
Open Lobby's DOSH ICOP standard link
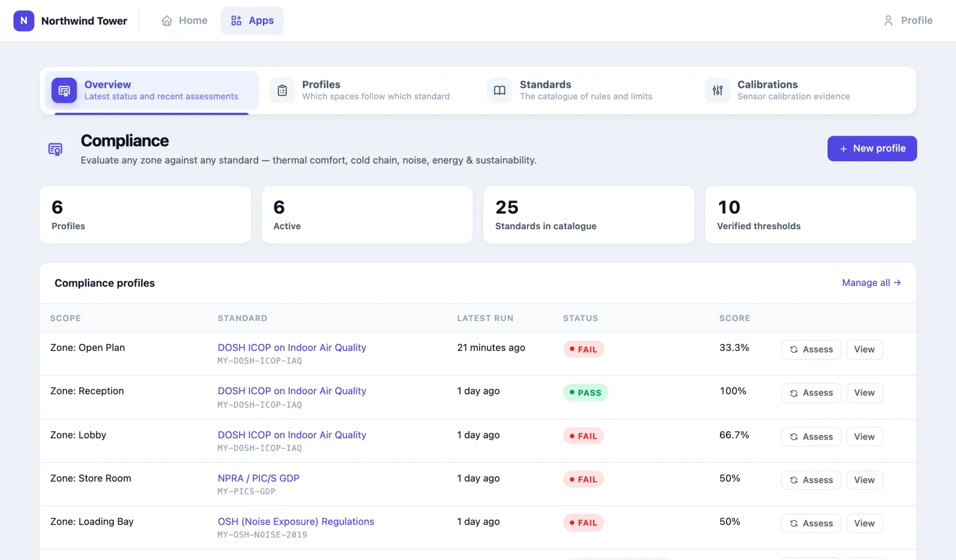click(x=292, y=435)
